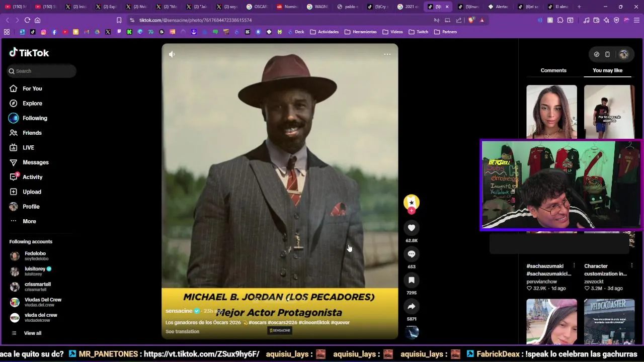Open comments via the 653 bubble icon
Screen dimensions: 644x362
(412, 254)
